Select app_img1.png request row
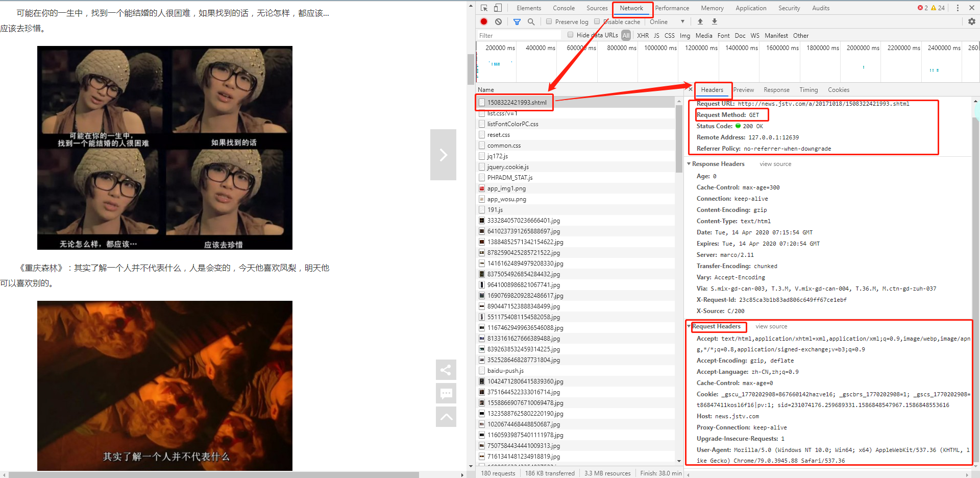980x478 pixels. pyautogui.click(x=576, y=188)
